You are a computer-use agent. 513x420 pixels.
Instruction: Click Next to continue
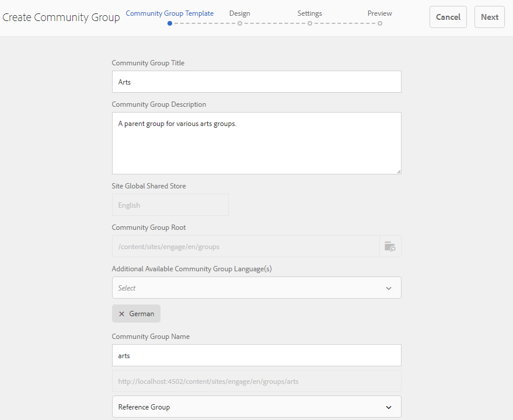pyautogui.click(x=489, y=17)
